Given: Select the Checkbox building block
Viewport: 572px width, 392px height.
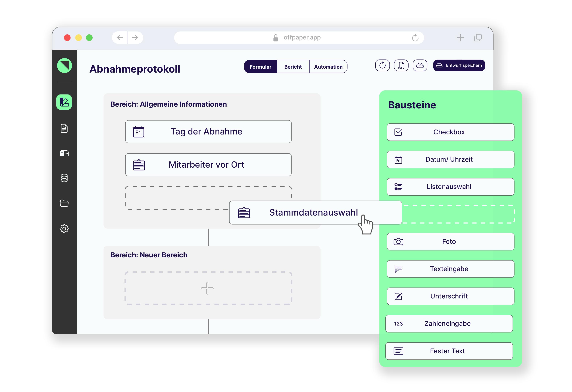Looking at the screenshot, I should click(x=450, y=132).
